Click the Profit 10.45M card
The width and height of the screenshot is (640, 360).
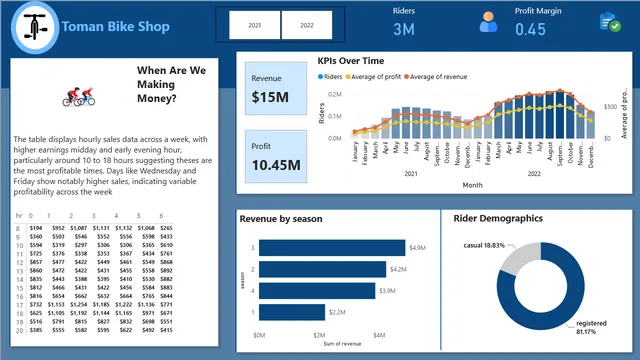[x=276, y=156]
